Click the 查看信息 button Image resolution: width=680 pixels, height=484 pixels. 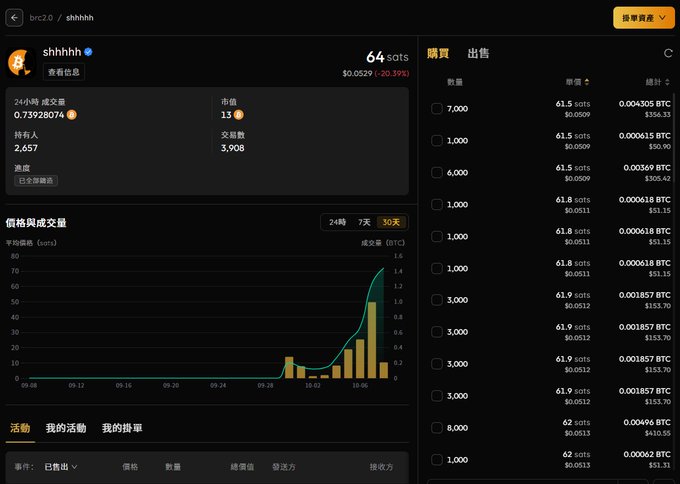[64, 72]
